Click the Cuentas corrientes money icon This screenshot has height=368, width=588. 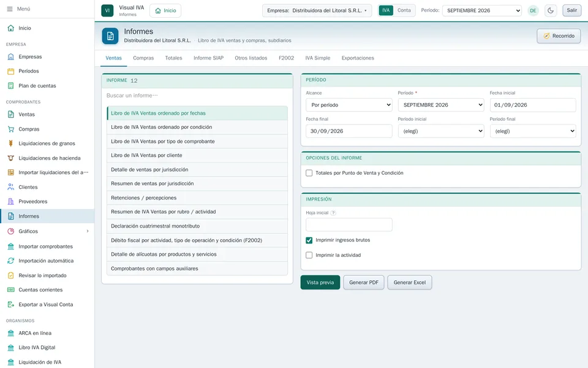[x=11, y=290]
